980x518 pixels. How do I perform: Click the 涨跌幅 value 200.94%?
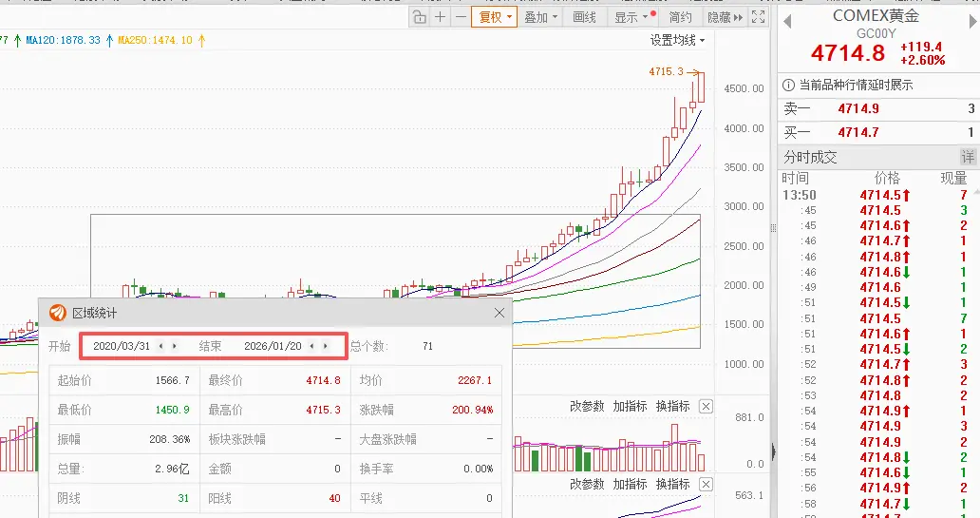(x=473, y=410)
